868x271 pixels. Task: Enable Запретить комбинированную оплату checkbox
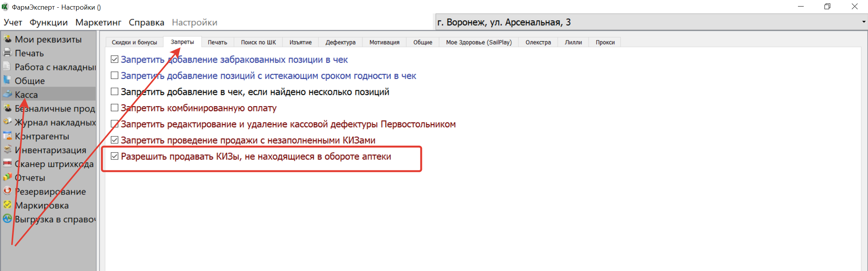pyautogui.click(x=114, y=108)
